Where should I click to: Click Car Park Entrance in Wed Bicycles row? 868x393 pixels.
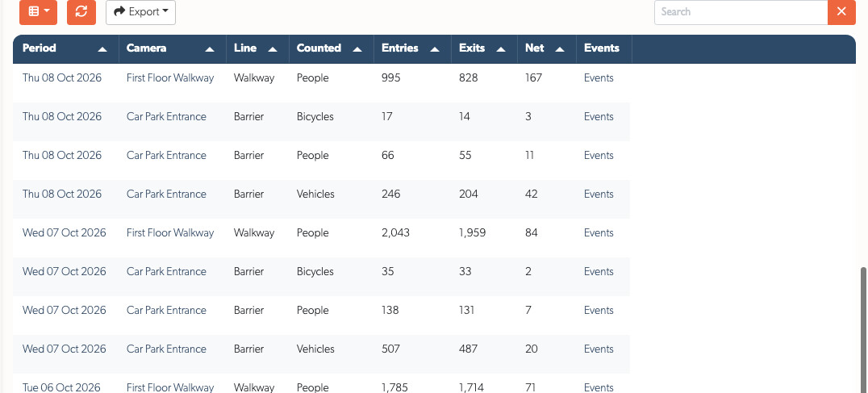[x=166, y=272]
